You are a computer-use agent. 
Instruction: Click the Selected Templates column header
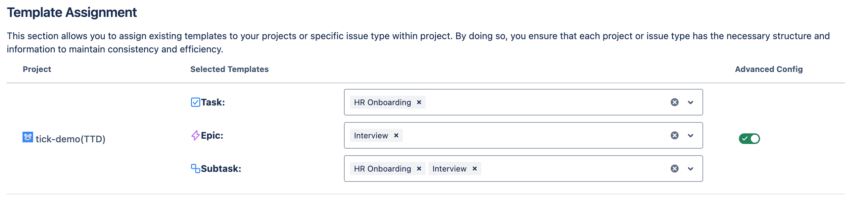[x=229, y=69]
